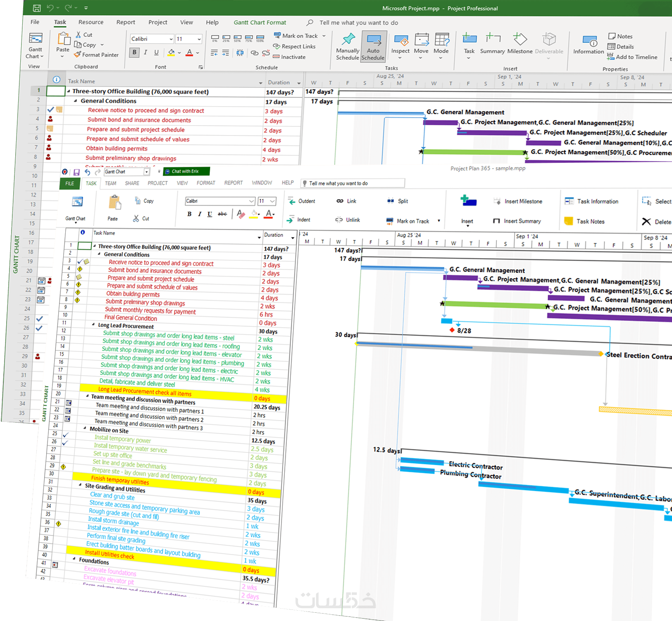Click Notes in Properties group
Viewport: 672px width, 621px height.
coord(620,36)
